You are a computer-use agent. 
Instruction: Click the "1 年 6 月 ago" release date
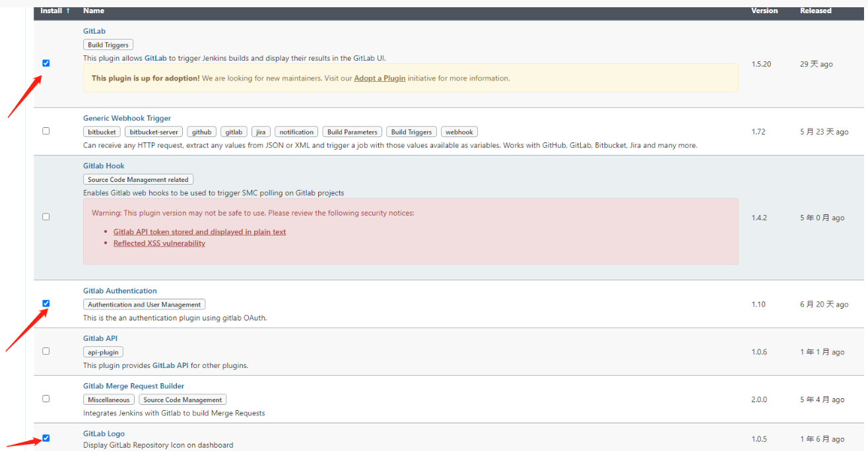pos(822,439)
